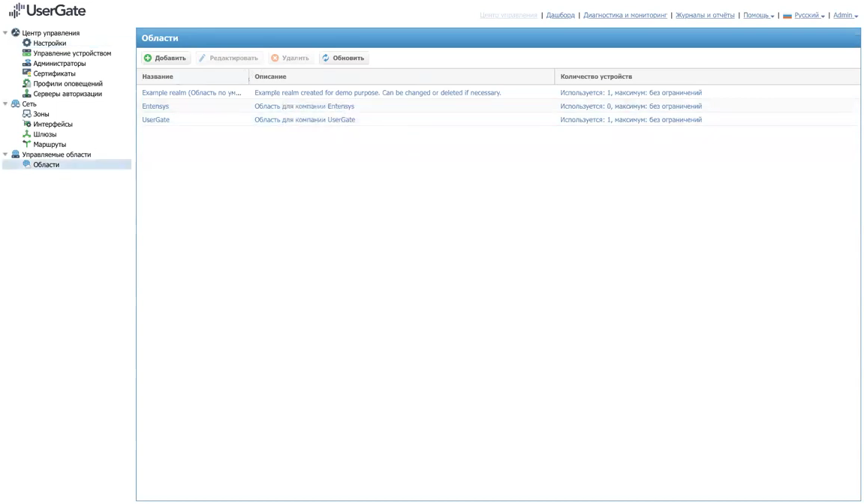Click the Интерфейсы icon
864x504 pixels.
tap(26, 124)
